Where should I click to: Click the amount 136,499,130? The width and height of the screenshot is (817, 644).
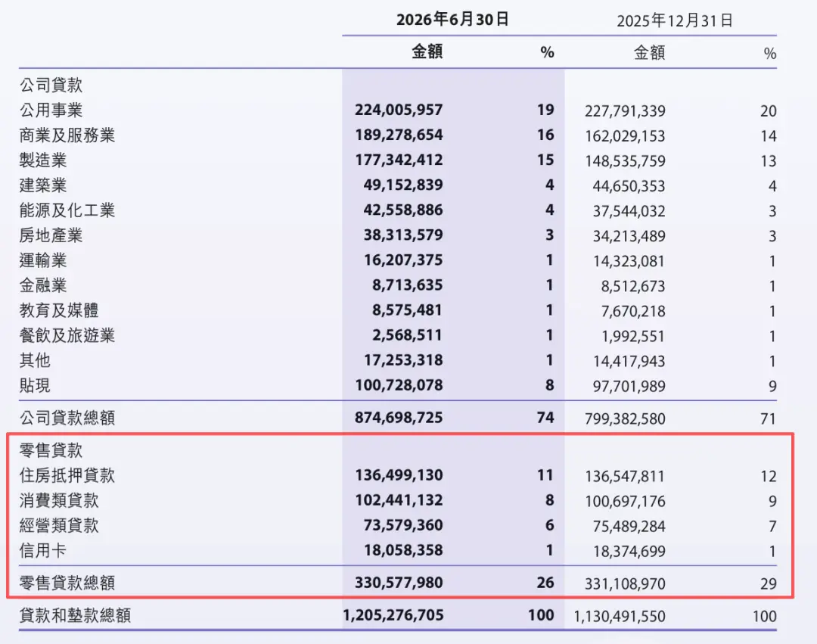click(399, 475)
